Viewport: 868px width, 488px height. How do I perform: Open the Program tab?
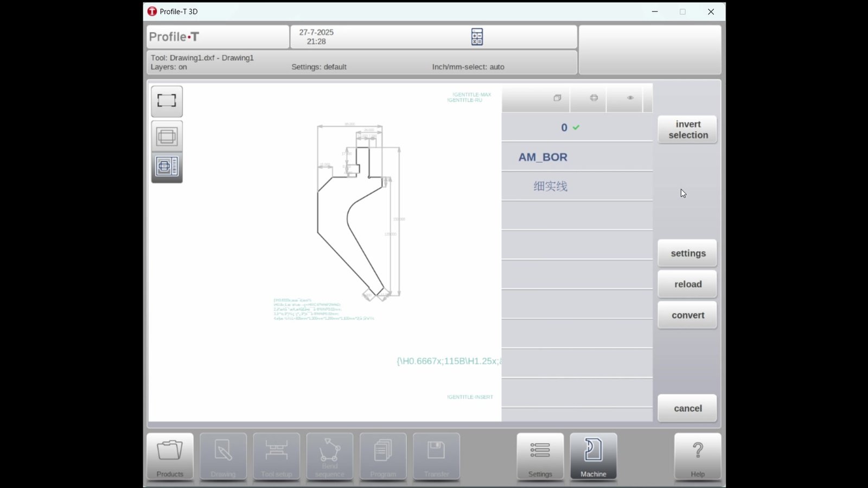[383, 457]
